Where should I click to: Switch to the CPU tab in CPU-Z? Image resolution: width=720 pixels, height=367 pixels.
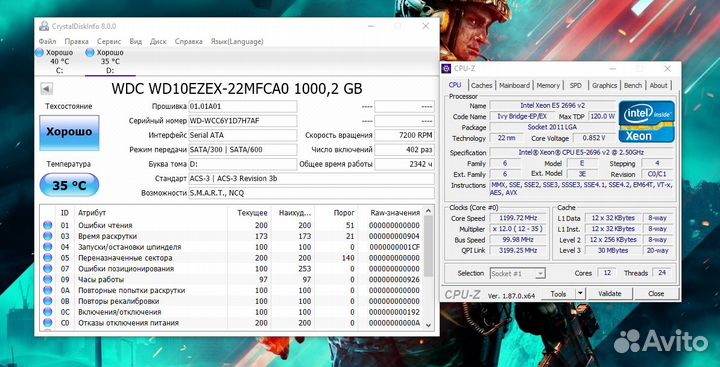click(x=455, y=85)
